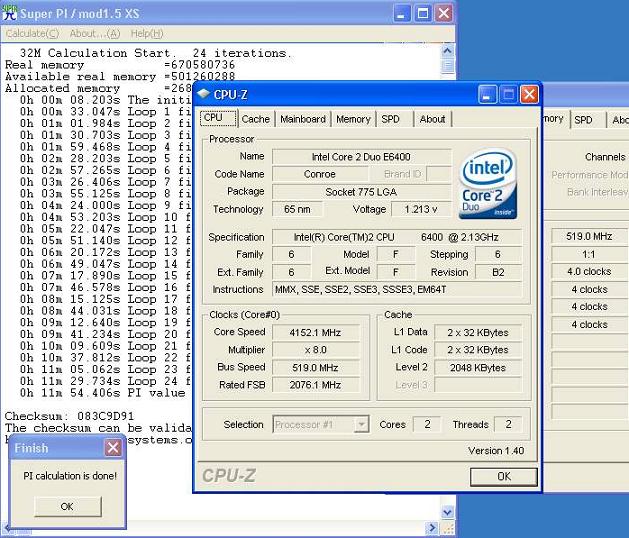Click Version 1.40 text in CPU-Z

(x=496, y=451)
